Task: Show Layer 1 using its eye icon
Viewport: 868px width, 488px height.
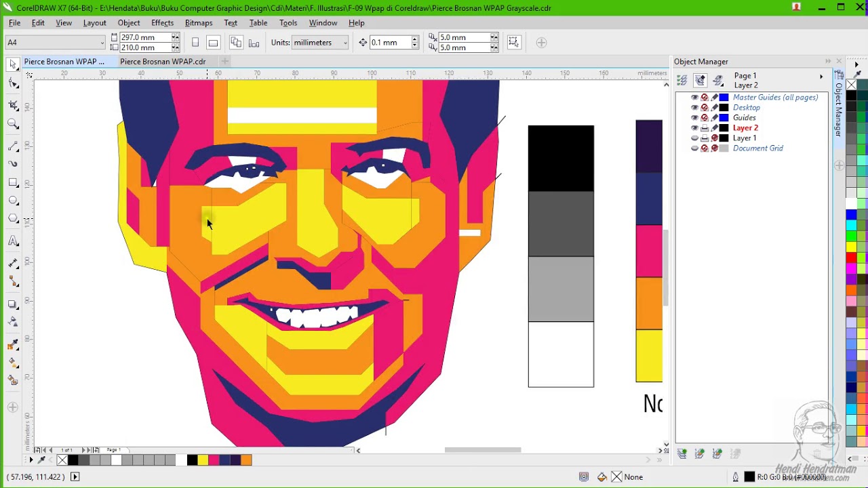Action: [x=694, y=138]
